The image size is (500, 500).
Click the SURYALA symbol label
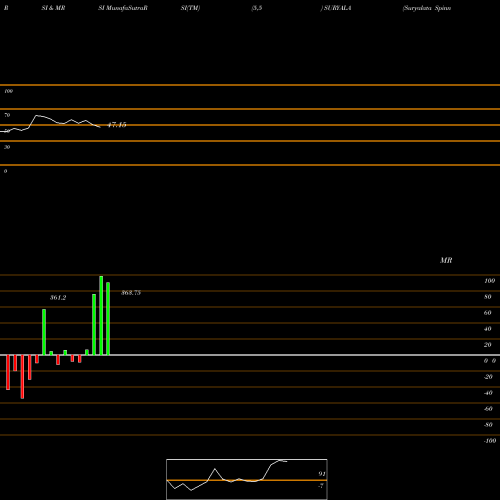[x=336, y=8]
